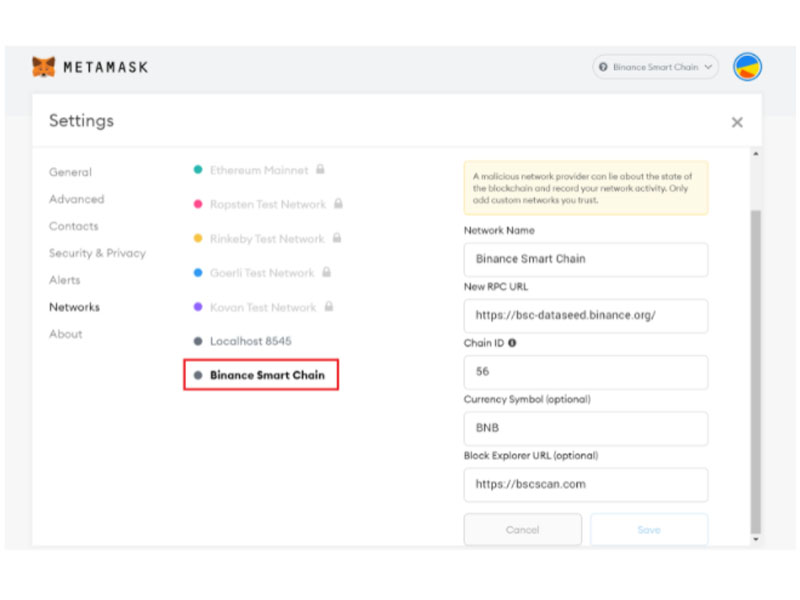Select Binance Smart Chain in network list
800x600 pixels.
click(x=261, y=375)
